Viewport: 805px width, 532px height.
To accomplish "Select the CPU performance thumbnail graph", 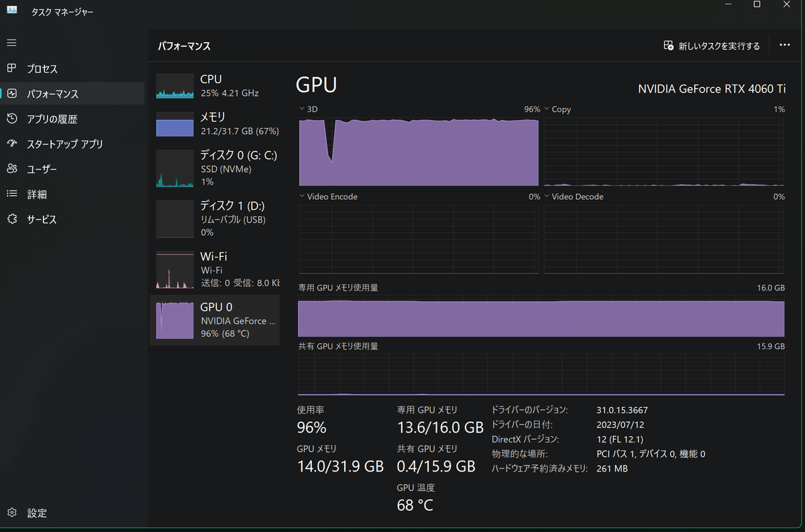I will pos(174,86).
